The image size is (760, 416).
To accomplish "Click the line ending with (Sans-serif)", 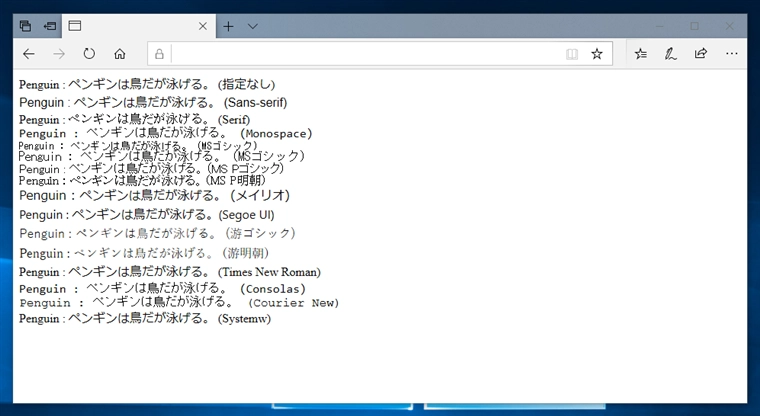I will (x=153, y=103).
